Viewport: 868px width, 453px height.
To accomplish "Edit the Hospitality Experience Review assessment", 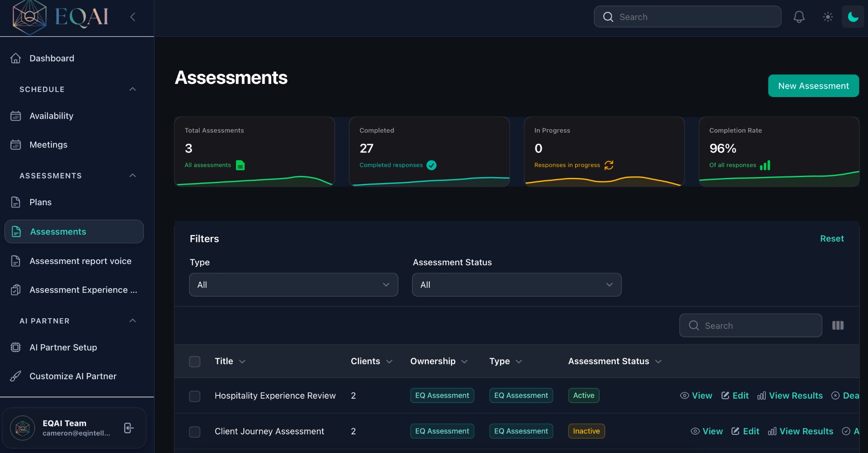I will click(735, 395).
